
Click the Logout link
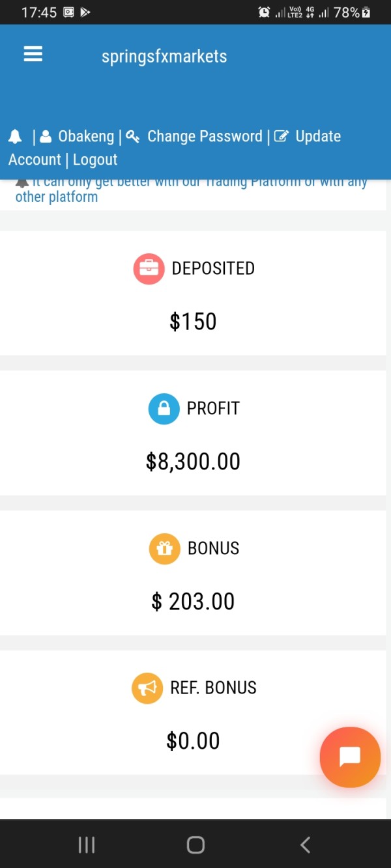[95, 160]
